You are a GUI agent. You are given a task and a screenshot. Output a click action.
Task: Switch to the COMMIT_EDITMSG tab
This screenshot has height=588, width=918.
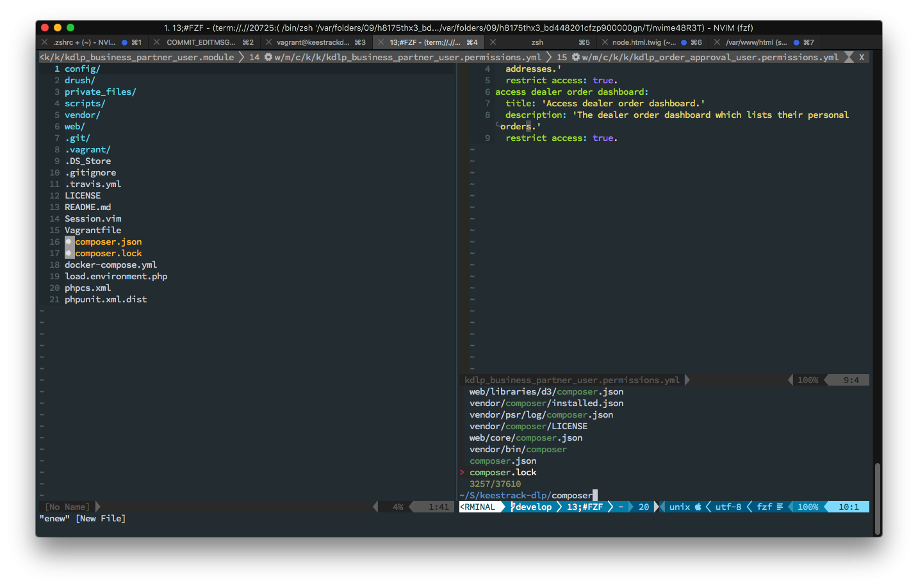(x=204, y=42)
